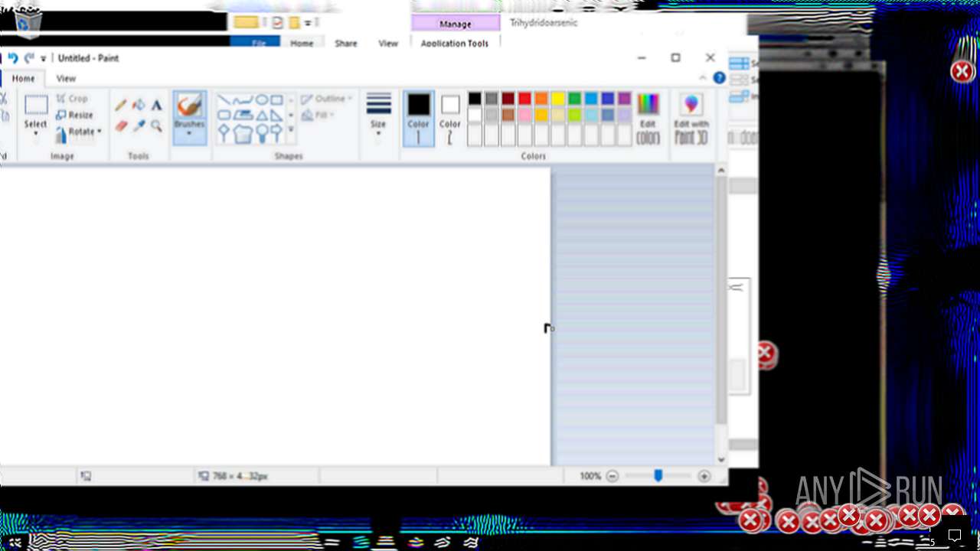Activate the Text tool
Image resolution: width=980 pixels, height=551 pixels.
click(x=156, y=106)
